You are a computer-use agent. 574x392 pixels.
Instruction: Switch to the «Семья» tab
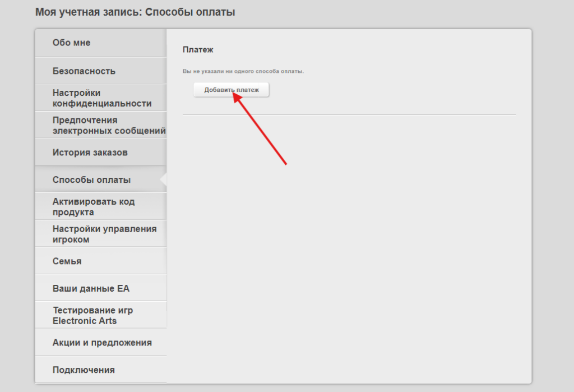pyautogui.click(x=67, y=261)
